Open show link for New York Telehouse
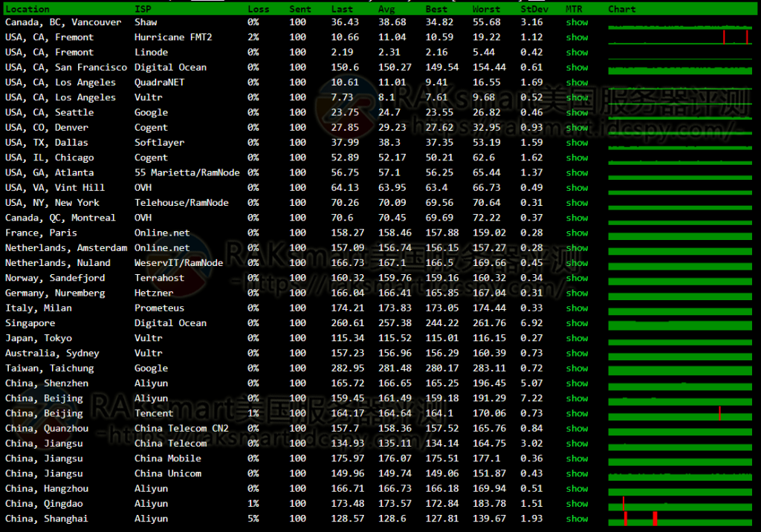This screenshot has width=761, height=532. [x=577, y=203]
